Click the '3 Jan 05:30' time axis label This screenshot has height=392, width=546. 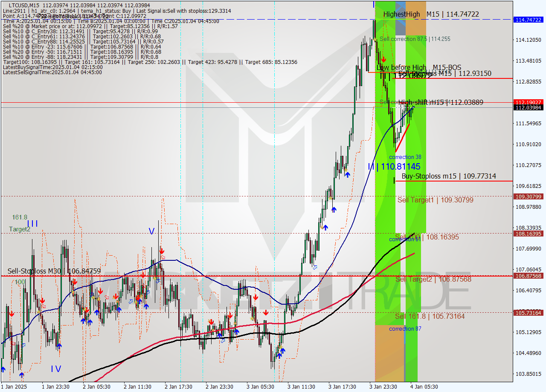pos(260,387)
